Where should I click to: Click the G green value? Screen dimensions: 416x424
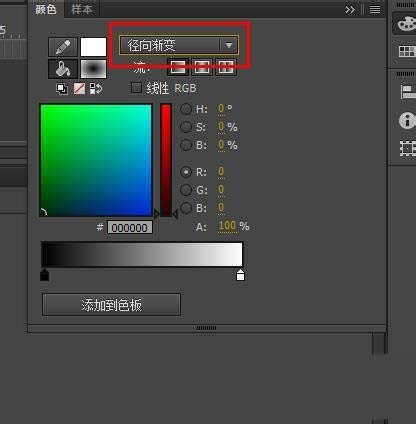click(x=221, y=190)
